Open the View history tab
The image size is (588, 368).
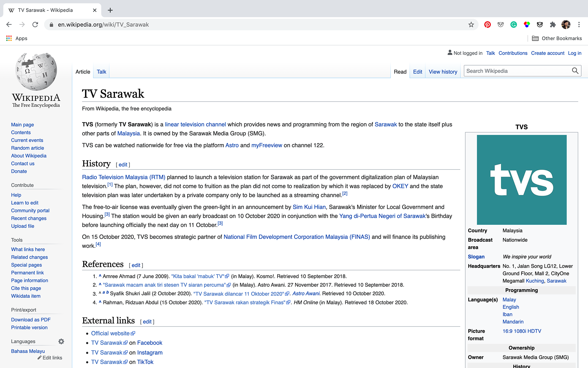coord(443,72)
